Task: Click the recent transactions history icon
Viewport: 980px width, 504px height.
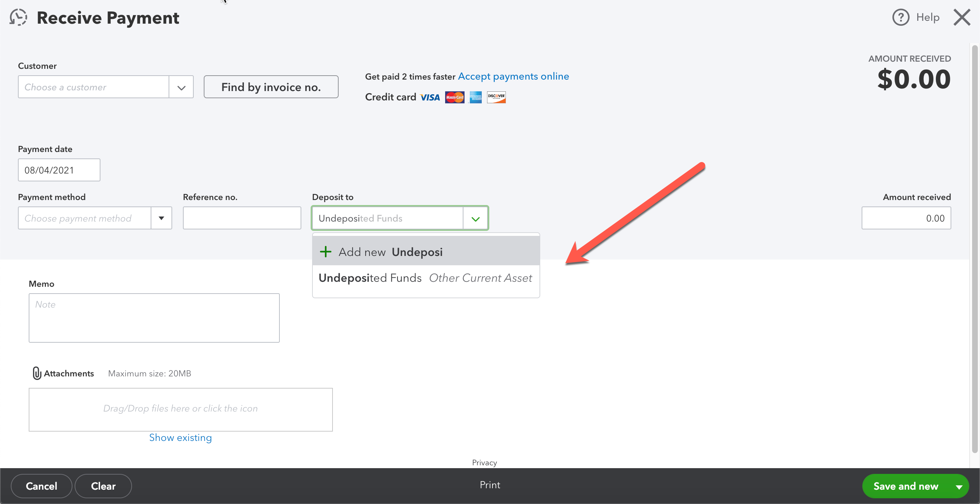Action: [x=18, y=17]
